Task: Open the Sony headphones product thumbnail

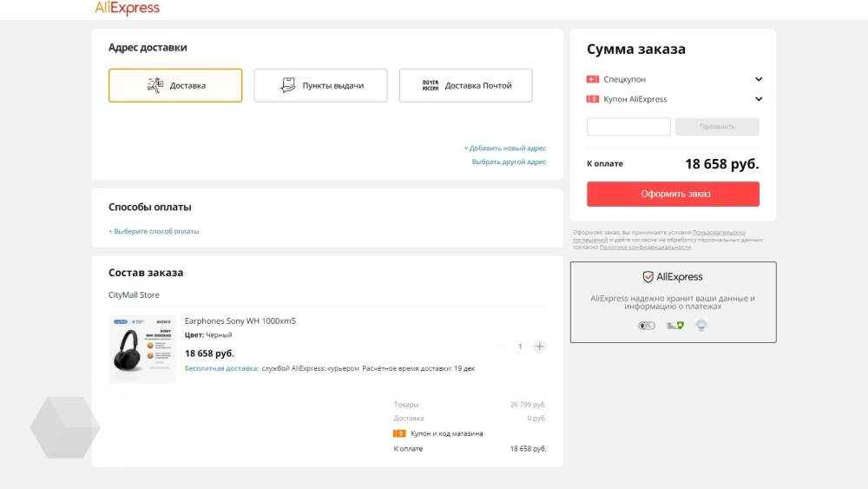Action: point(142,348)
